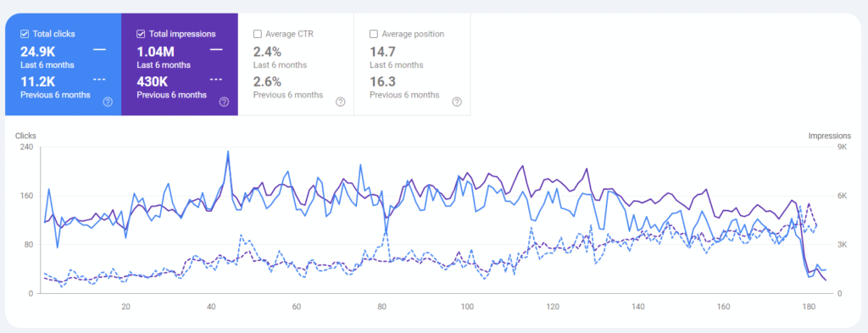This screenshot has height=333, width=868.
Task: Click the Impressions axis title
Action: click(830, 136)
